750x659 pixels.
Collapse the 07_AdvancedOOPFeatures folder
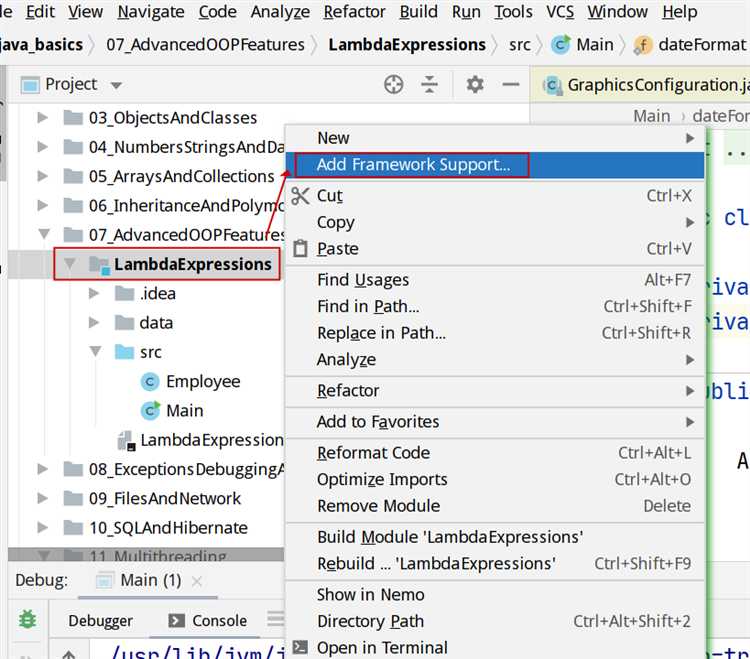44,234
